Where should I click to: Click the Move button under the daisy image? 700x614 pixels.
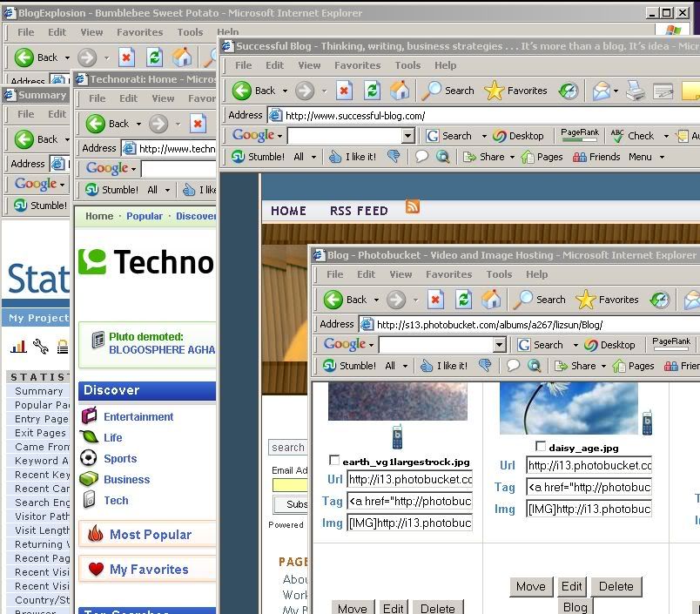(x=531, y=586)
